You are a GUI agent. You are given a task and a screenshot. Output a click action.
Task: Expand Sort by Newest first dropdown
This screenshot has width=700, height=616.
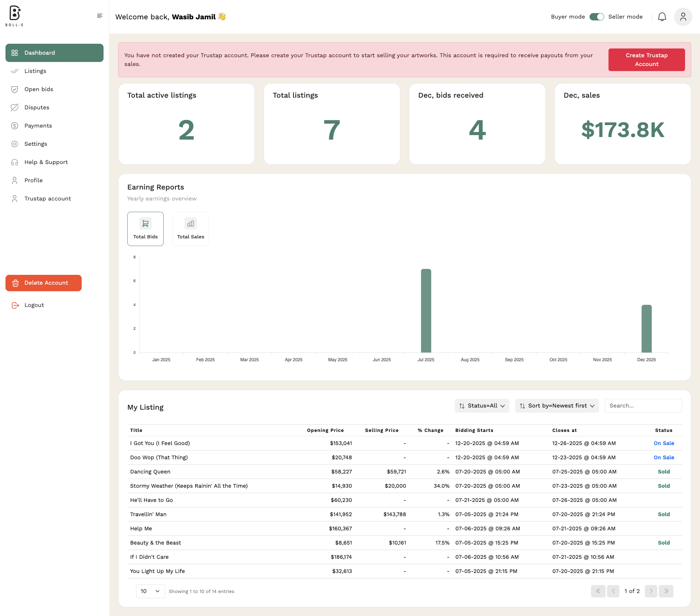pos(557,406)
